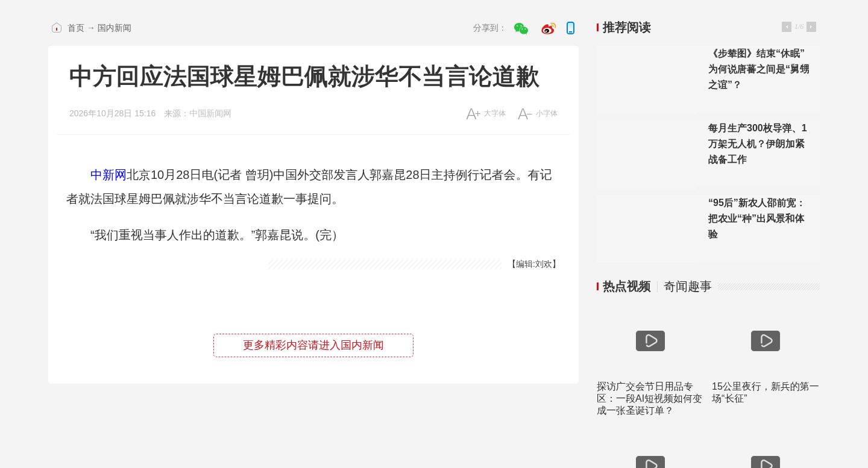Increase font size with A+ icon

click(473, 114)
